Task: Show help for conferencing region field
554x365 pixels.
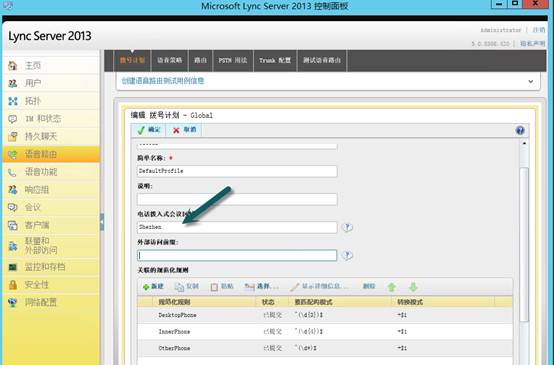Action: point(347,227)
